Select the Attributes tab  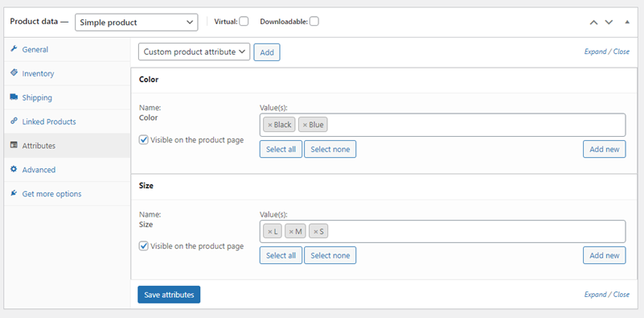click(67, 146)
